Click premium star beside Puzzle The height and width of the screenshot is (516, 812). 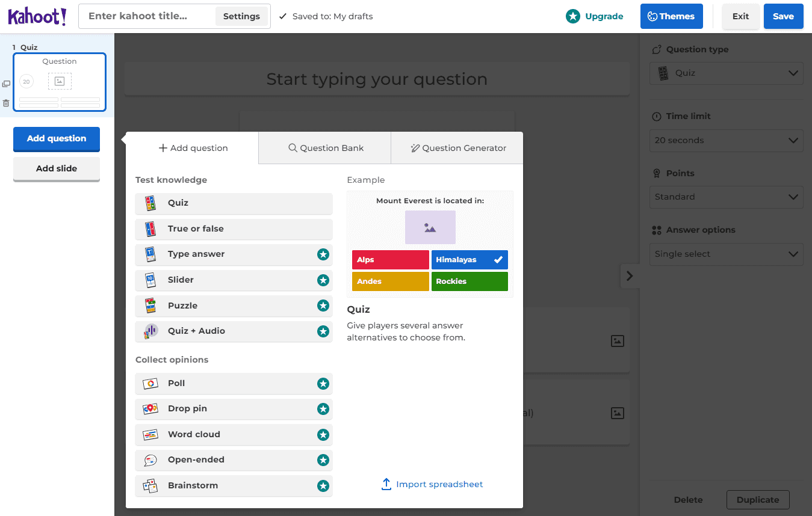[323, 306]
